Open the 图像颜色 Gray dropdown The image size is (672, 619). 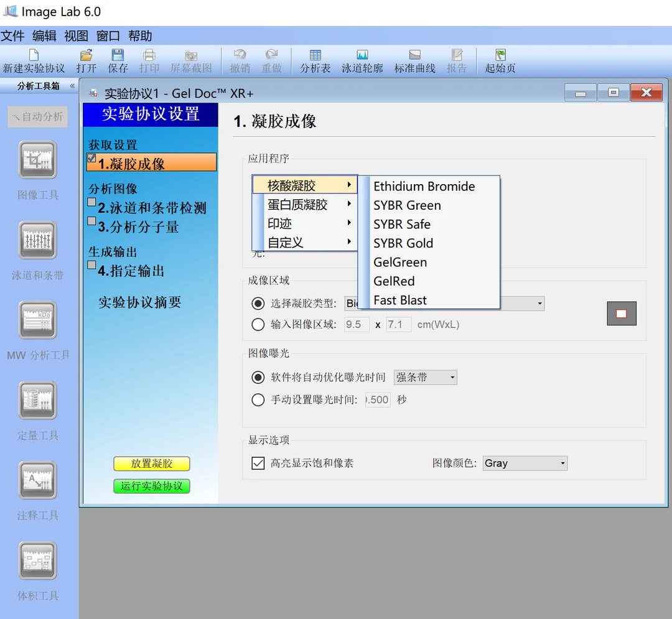point(525,463)
